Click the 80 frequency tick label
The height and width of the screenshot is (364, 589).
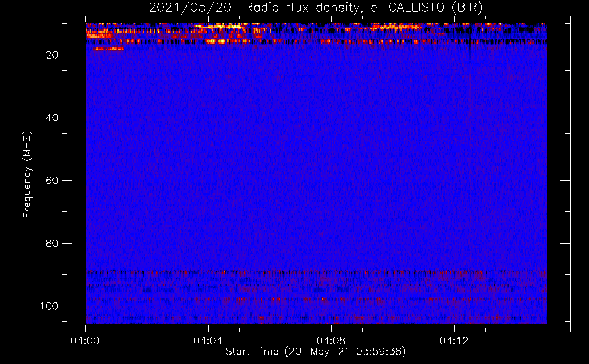point(52,244)
